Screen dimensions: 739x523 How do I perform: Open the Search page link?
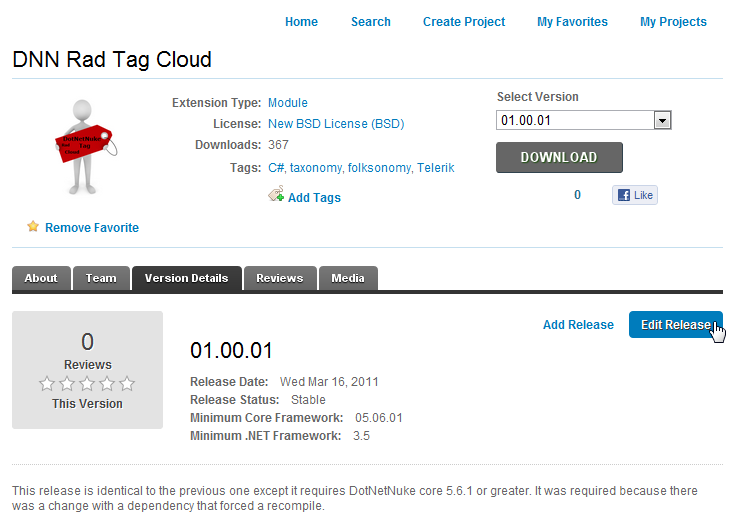pyautogui.click(x=371, y=22)
